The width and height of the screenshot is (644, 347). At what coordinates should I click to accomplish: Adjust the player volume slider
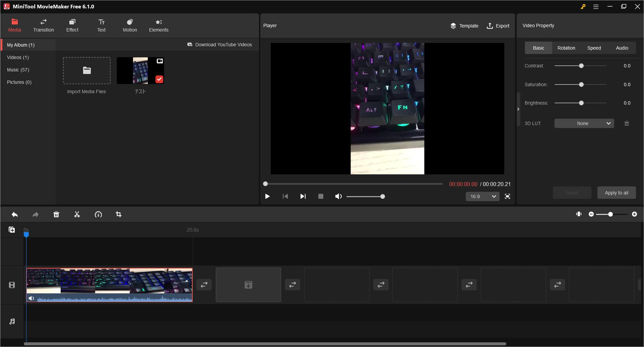[366, 196]
